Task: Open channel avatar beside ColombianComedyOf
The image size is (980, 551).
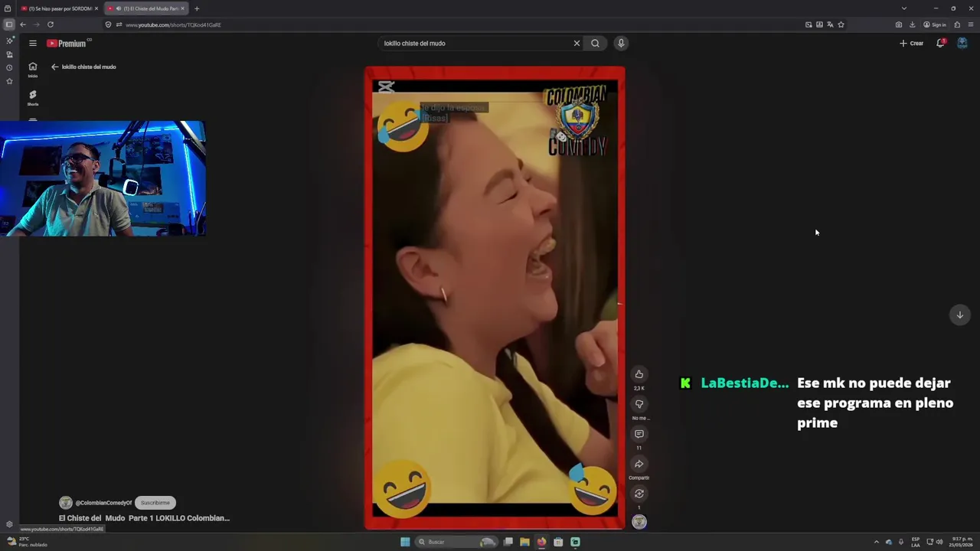Action: (x=66, y=503)
